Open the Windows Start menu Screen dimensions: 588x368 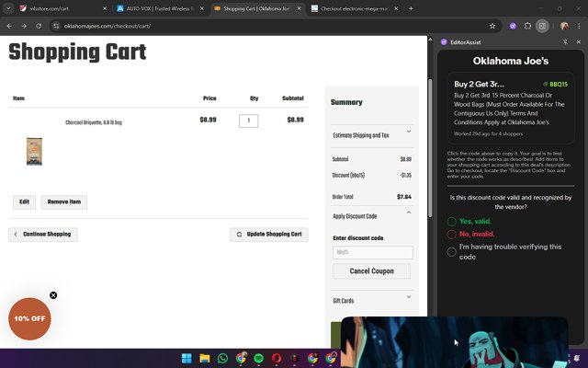pos(187,358)
